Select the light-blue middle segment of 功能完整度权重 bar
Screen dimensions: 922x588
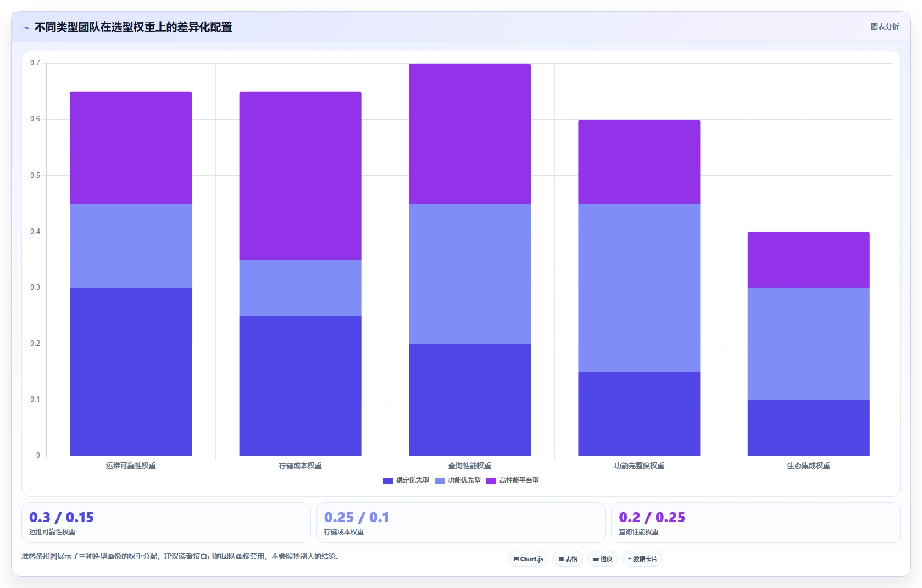coord(639,288)
